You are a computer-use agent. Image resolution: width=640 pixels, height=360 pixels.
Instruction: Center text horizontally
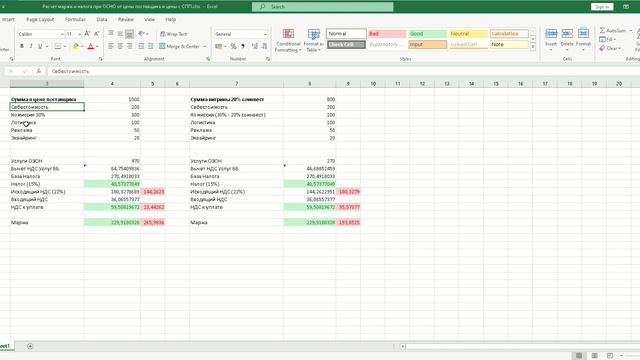120,46
